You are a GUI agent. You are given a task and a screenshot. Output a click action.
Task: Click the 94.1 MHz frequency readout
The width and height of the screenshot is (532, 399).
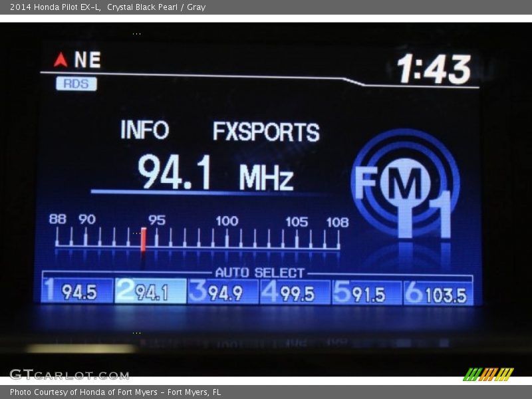(215, 172)
